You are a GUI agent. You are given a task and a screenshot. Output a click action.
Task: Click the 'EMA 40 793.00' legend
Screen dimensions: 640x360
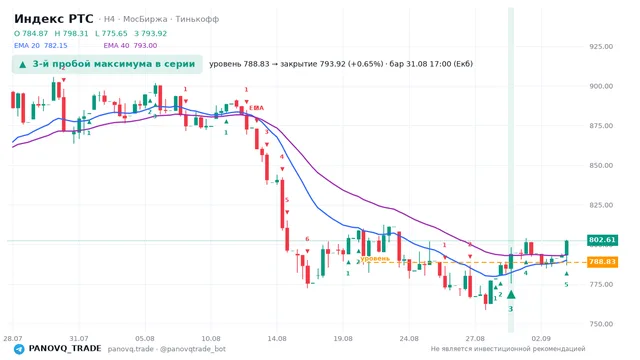[x=130, y=46]
